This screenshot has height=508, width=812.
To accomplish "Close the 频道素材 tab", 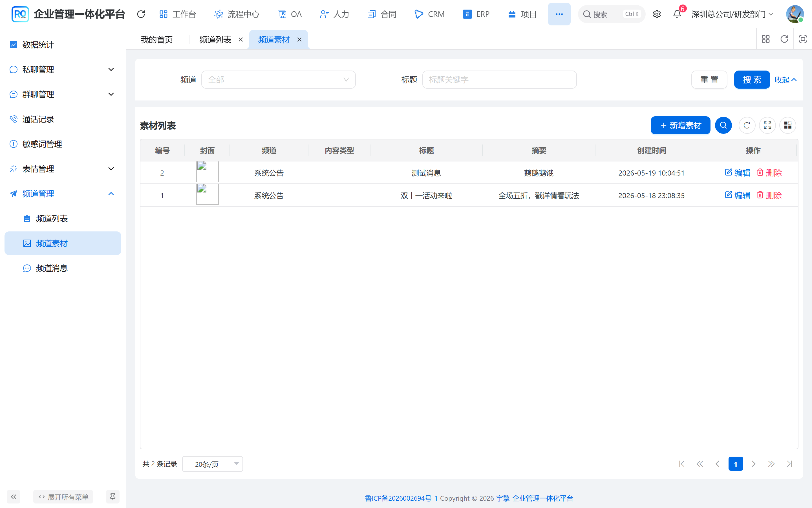I will coord(299,40).
